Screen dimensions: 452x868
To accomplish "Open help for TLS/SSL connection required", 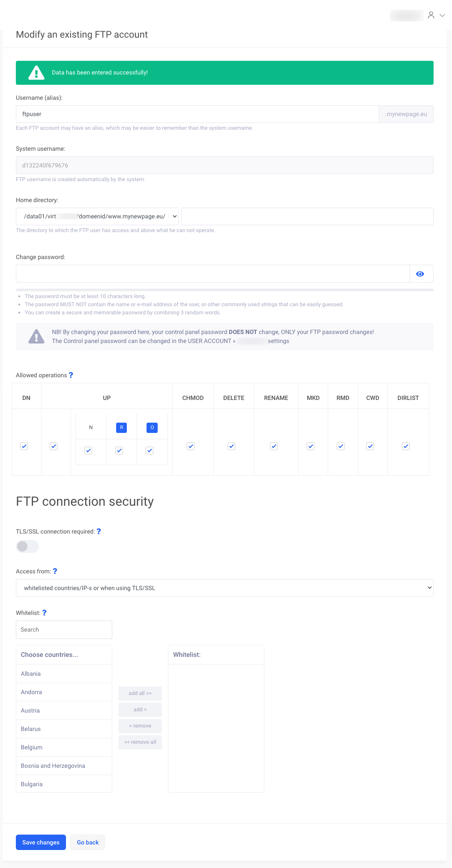I will (x=99, y=531).
